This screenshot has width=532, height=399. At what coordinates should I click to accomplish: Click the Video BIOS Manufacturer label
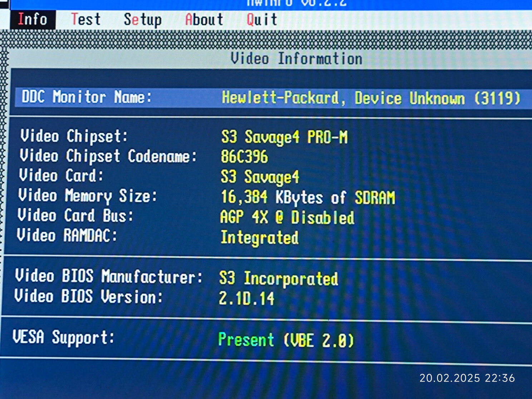[109, 276]
